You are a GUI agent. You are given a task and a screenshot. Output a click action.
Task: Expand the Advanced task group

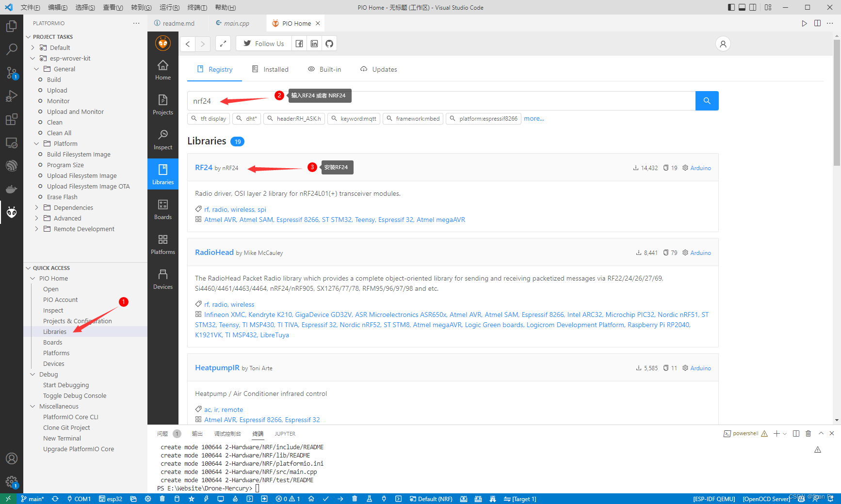(36, 218)
